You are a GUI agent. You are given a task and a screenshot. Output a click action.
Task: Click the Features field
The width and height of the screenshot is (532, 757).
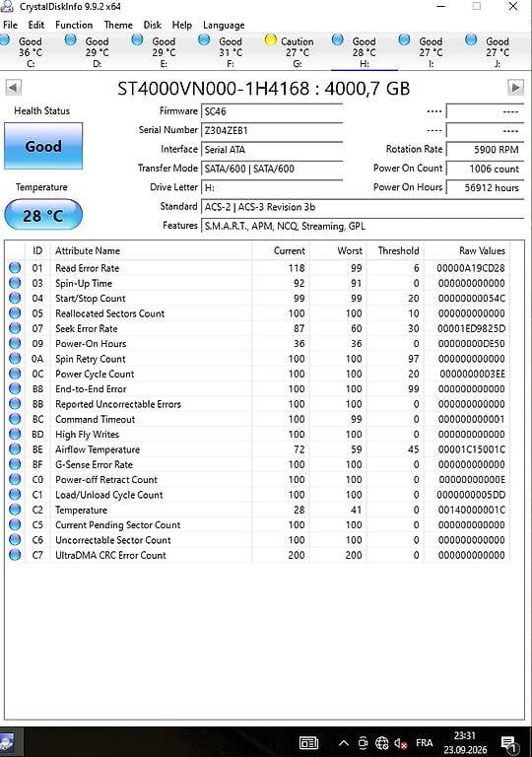click(x=363, y=226)
